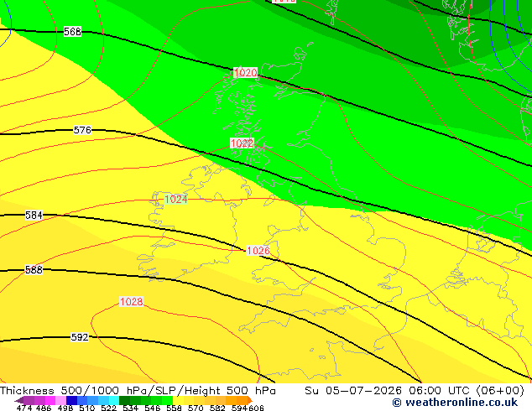Click the legend value 594
This screenshot has width=532, height=411.
[x=239, y=408]
